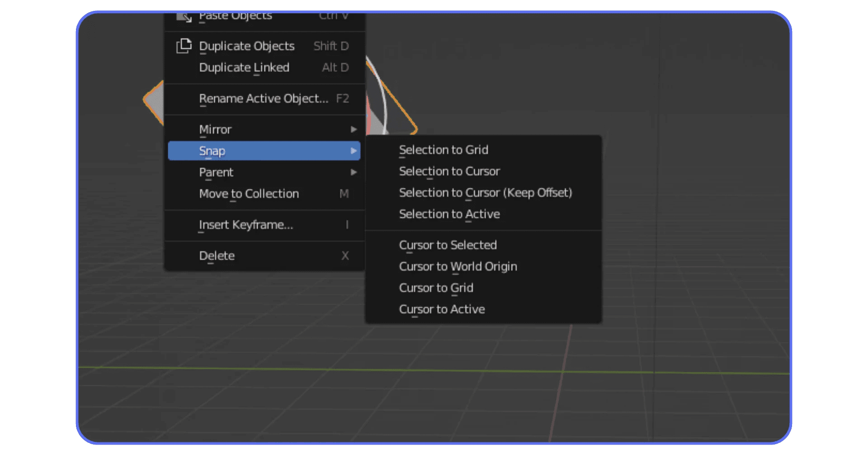This screenshot has width=868, height=455.
Task: Choose Duplicate Objects from context menu
Action: pos(264,46)
